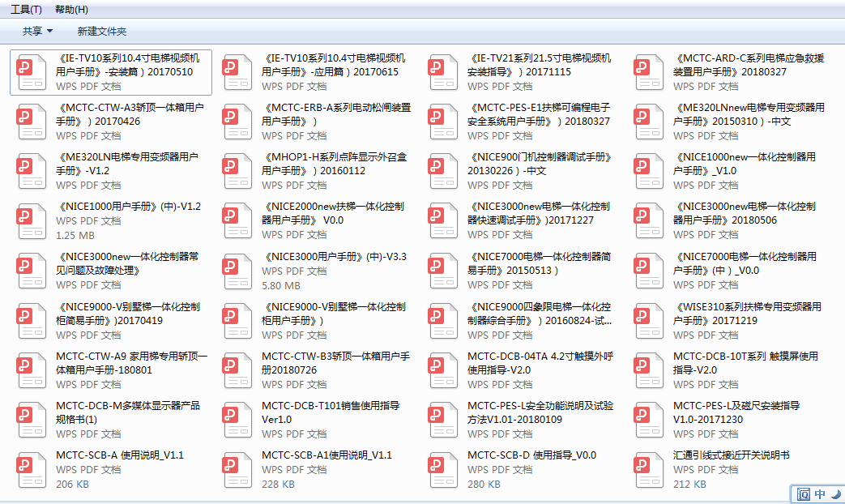Select PDF icon for IE-TV10 应用篇 20170615

tap(237, 72)
